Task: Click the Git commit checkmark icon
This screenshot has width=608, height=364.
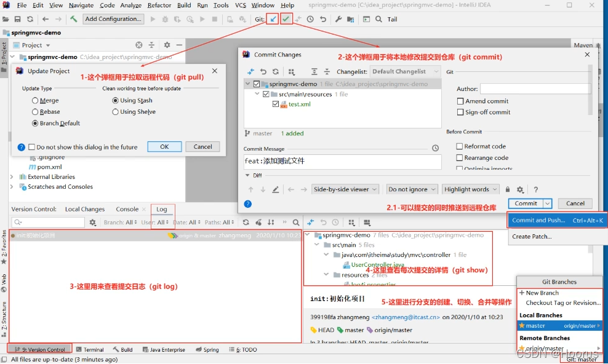Action: (x=286, y=19)
